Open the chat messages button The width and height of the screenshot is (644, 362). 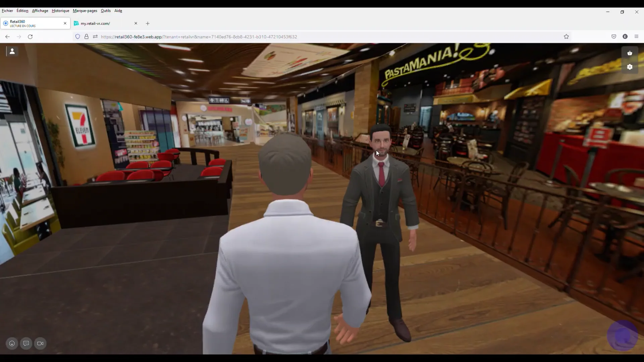26,343
